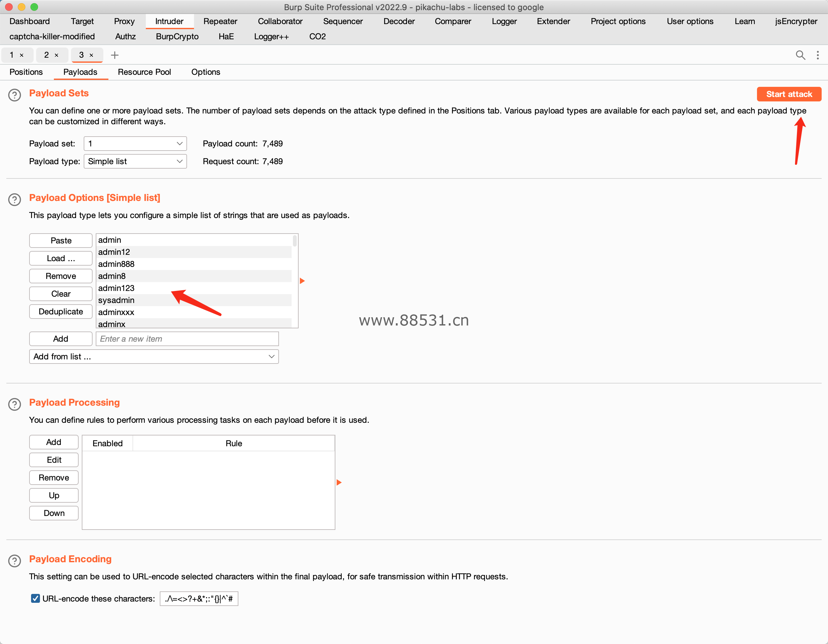The height and width of the screenshot is (644, 828).
Task: Open the Decoder tab
Action: (x=399, y=21)
